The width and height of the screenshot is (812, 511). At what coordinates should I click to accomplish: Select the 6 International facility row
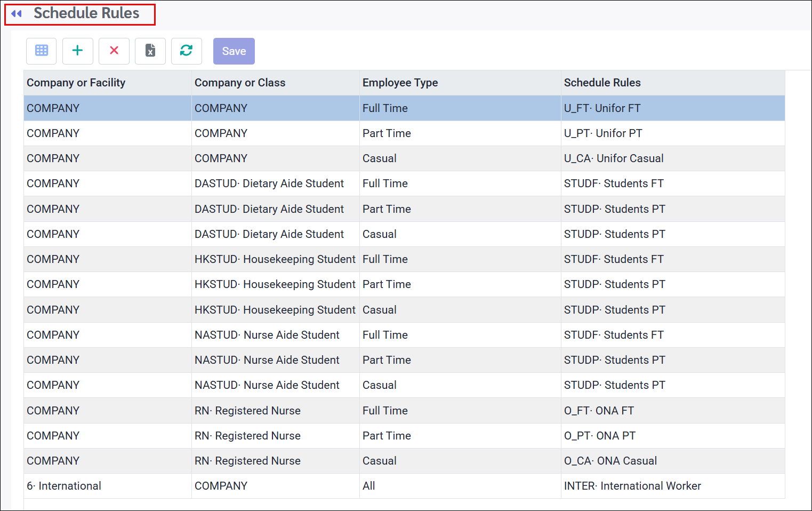point(404,486)
